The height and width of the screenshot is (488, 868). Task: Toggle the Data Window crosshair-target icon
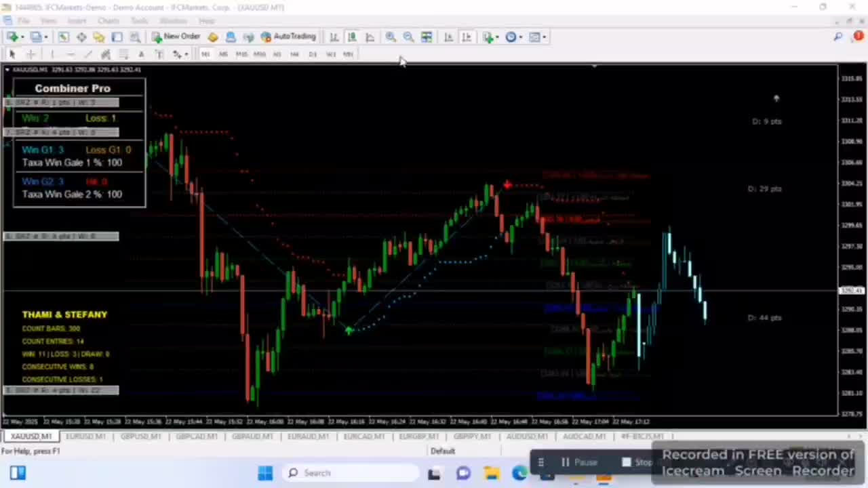81,37
